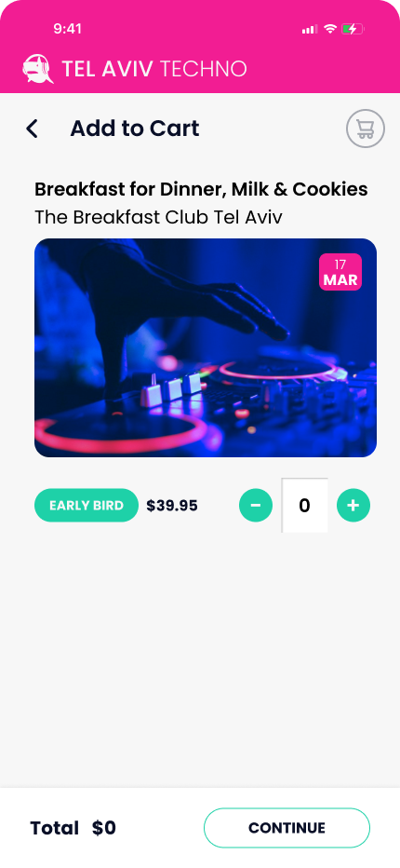This screenshot has height=868, width=400.
Task: Tap the CONTINUE button
Action: tap(287, 828)
